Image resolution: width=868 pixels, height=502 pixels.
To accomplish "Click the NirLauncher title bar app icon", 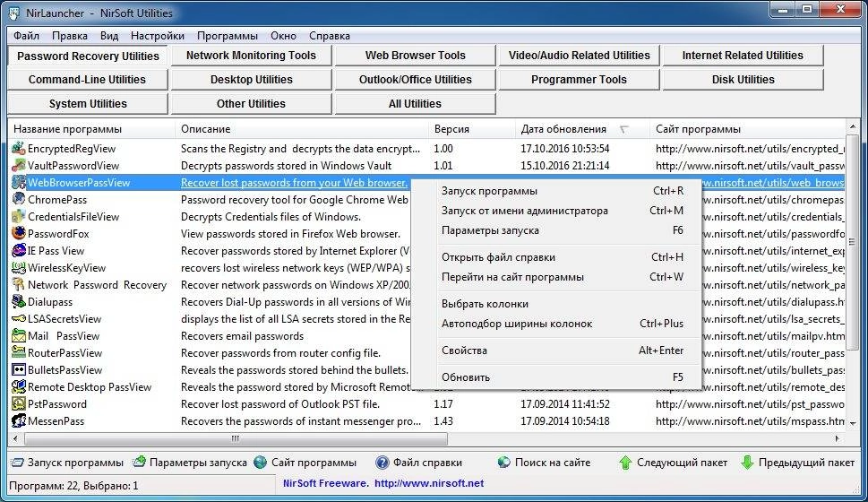I will point(13,13).
